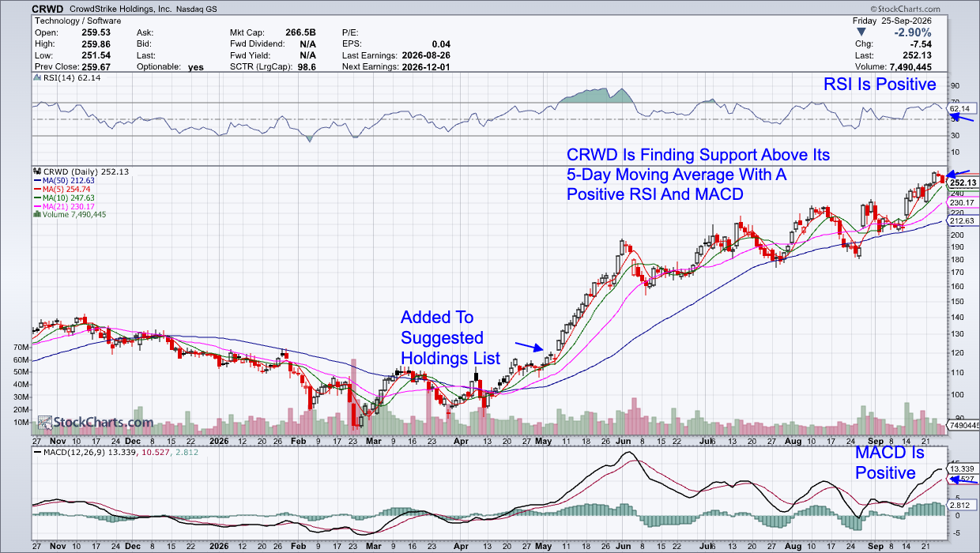Select the red MA(5) line swatch
Screen dimensions: 980x553
coord(37,190)
